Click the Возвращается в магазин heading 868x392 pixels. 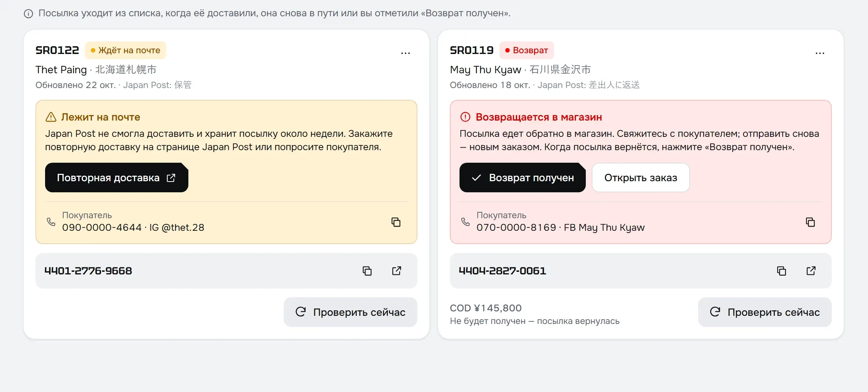[539, 117]
